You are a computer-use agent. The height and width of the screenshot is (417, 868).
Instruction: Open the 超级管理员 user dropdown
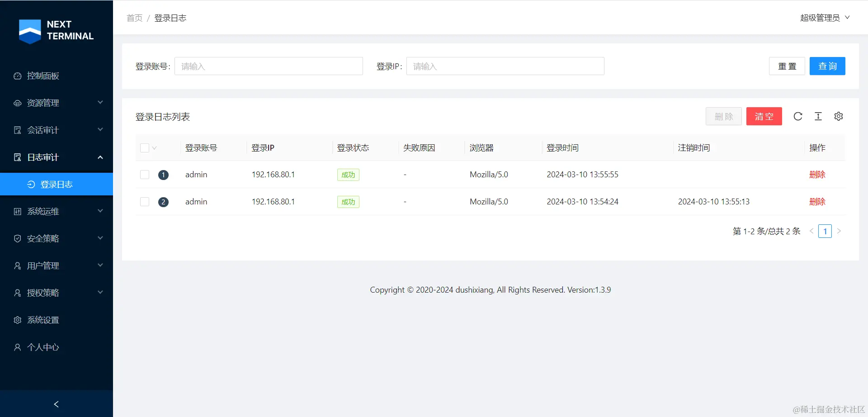825,18
